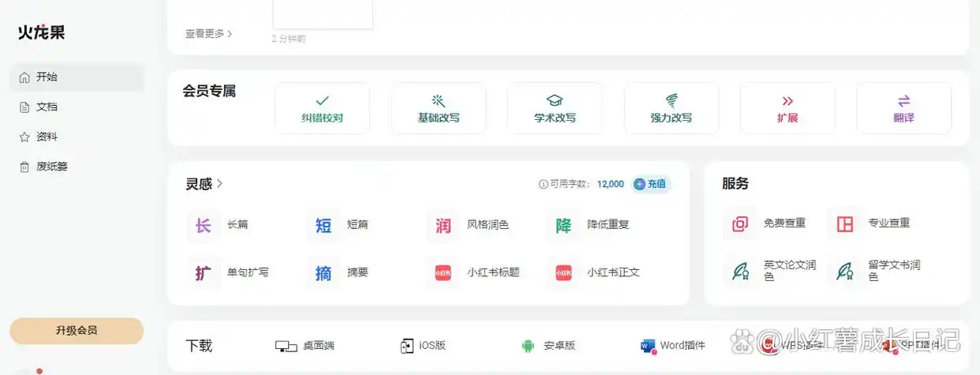Open the 查看更多 link
Image resolution: width=980 pixels, height=375 pixels.
(x=209, y=34)
